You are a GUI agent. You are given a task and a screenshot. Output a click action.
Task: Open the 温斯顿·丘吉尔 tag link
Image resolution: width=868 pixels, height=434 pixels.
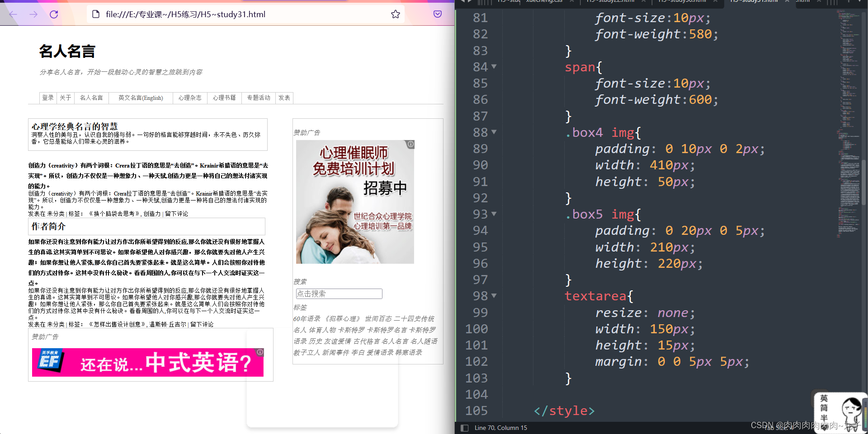pyautogui.click(x=168, y=325)
